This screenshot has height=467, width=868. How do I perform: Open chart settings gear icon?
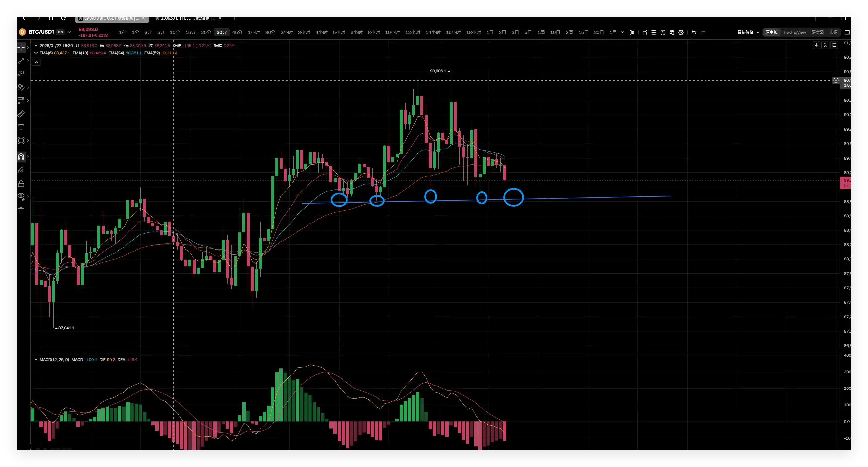point(681,32)
